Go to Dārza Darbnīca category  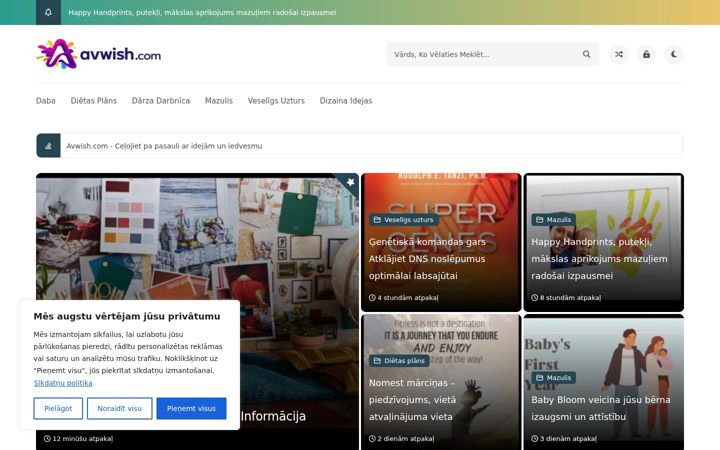(161, 101)
